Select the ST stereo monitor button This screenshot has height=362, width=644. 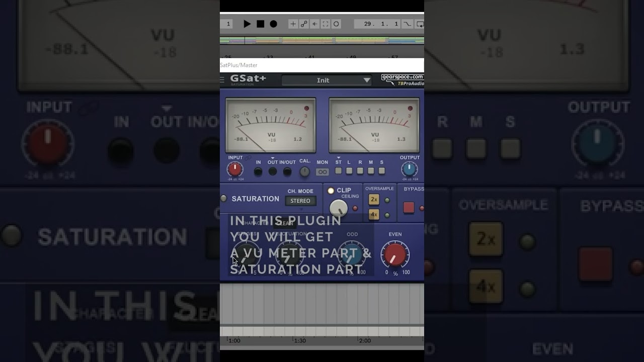pos(339,171)
